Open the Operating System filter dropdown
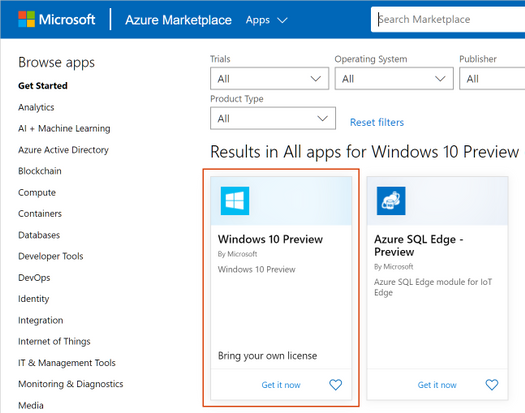The image size is (525, 413). [394, 79]
